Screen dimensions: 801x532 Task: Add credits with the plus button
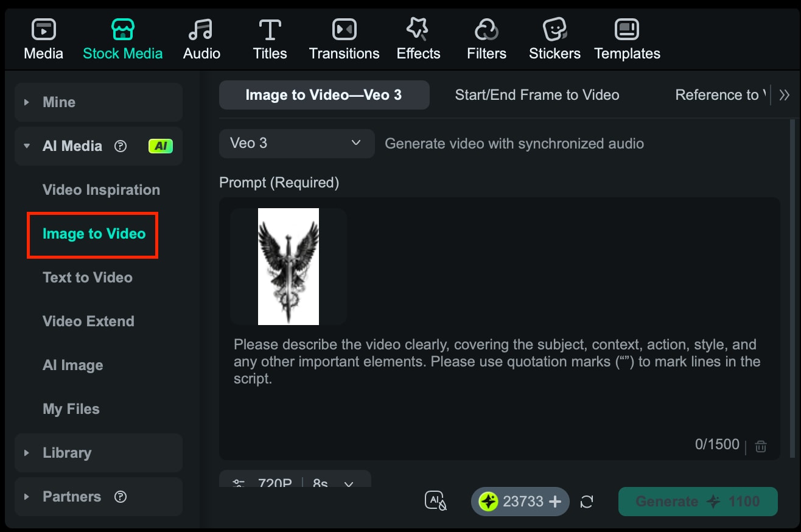554,502
